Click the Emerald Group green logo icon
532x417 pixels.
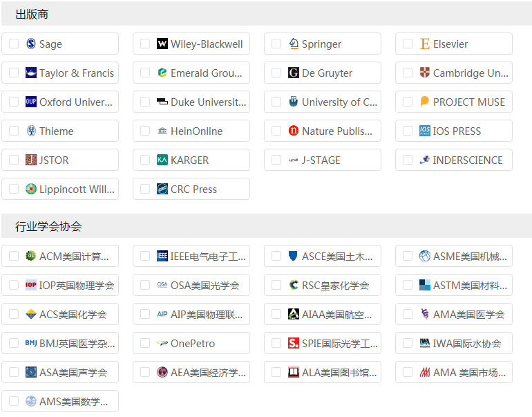click(162, 73)
